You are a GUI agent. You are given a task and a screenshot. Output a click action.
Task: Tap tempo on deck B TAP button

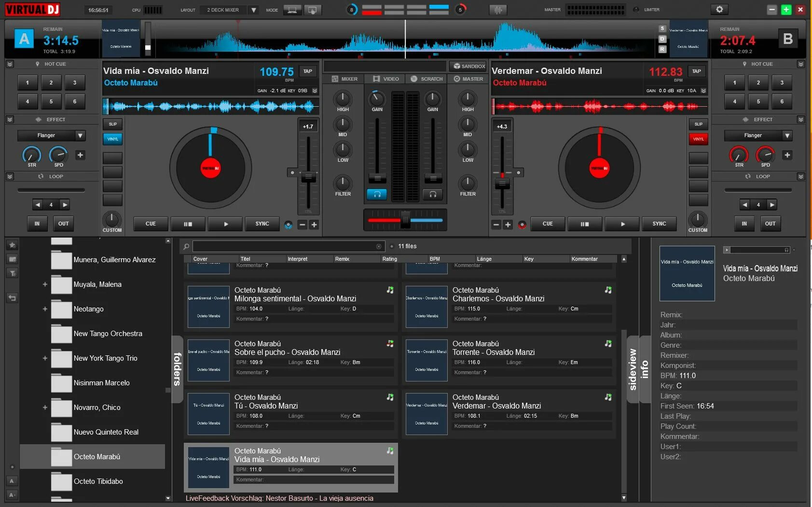(x=696, y=71)
